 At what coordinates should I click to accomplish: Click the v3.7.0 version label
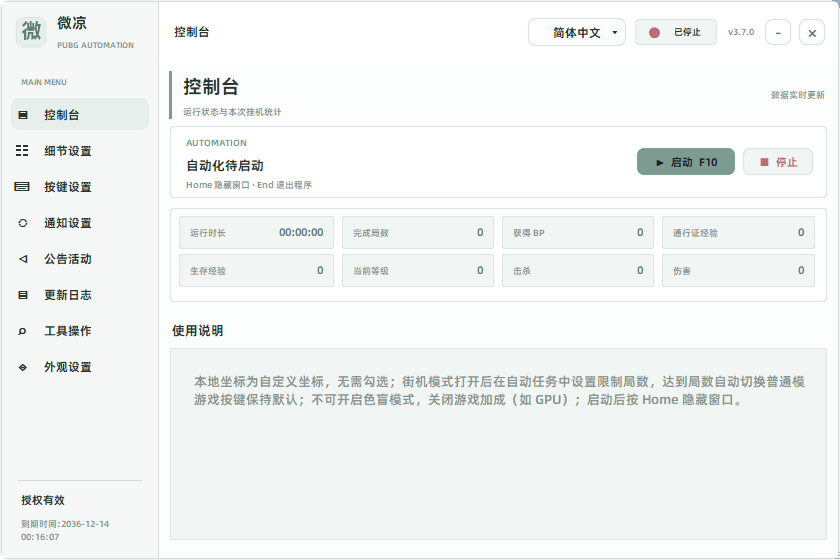point(740,32)
